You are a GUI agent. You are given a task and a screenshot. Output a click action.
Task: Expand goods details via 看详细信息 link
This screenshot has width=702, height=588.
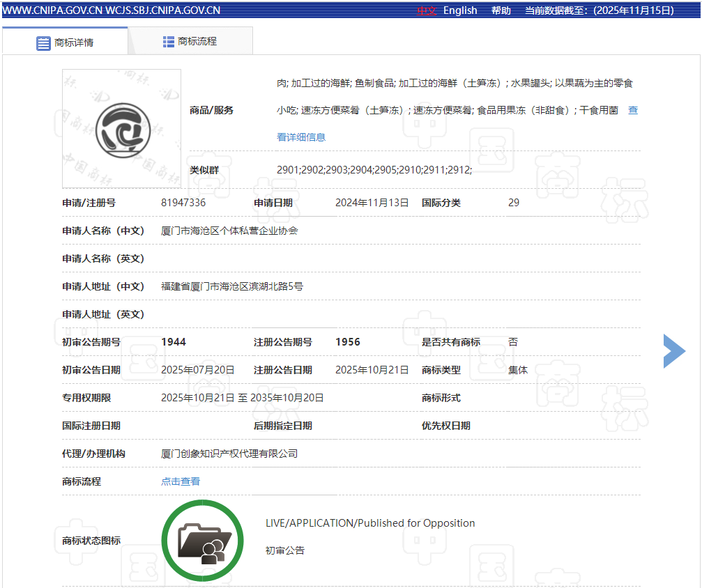coord(301,137)
